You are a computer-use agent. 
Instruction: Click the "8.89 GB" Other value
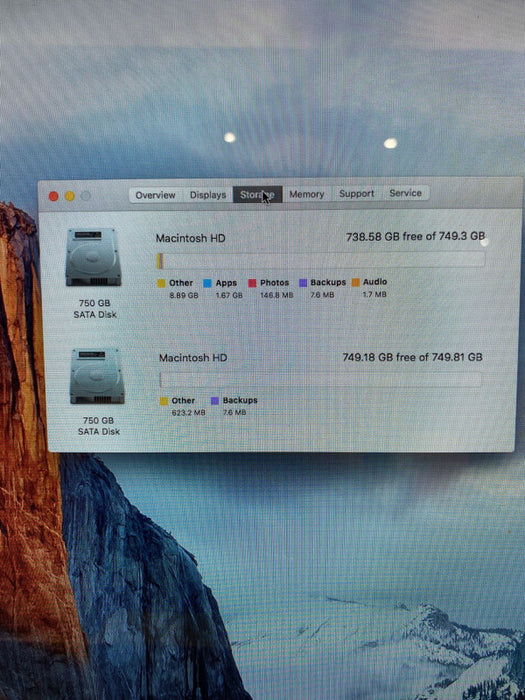coord(183,296)
